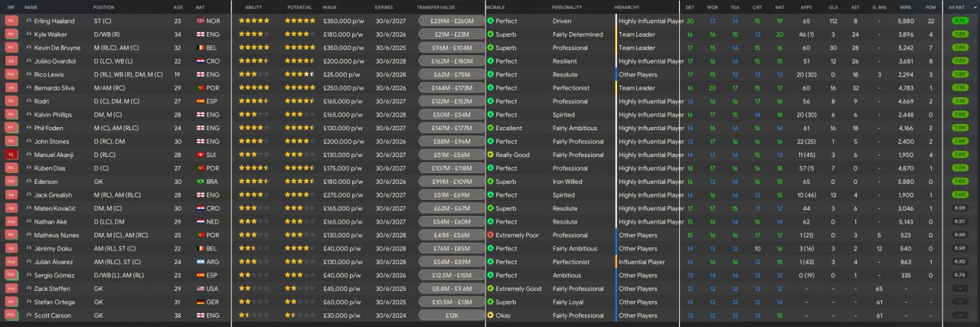Click Nathan Aké's 6.97 average rating
Image resolution: width=980 pixels, height=327 pixels.
click(959, 222)
